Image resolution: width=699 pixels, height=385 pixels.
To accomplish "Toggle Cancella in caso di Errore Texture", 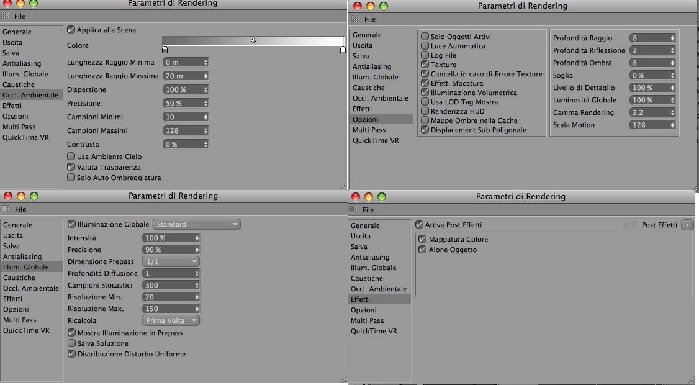I will 425,74.
